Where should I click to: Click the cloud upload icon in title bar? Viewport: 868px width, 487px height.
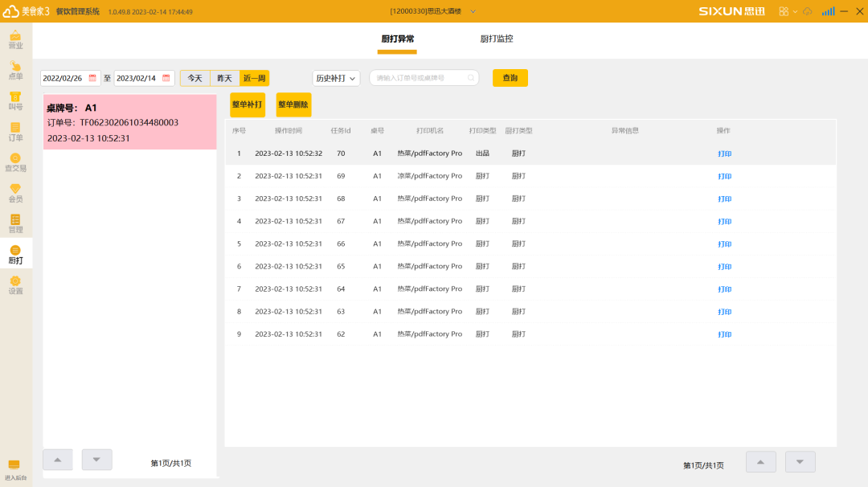point(807,11)
